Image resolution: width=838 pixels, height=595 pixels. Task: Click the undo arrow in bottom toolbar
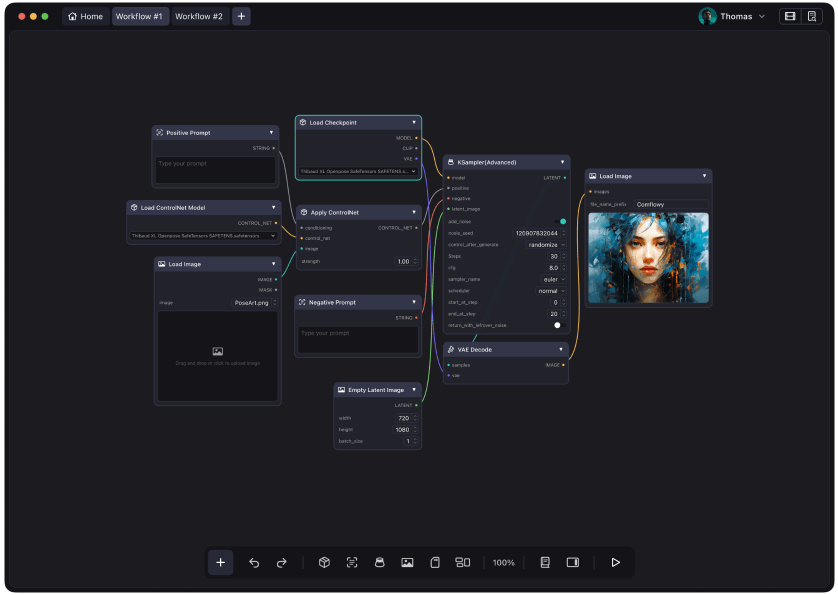pos(254,563)
